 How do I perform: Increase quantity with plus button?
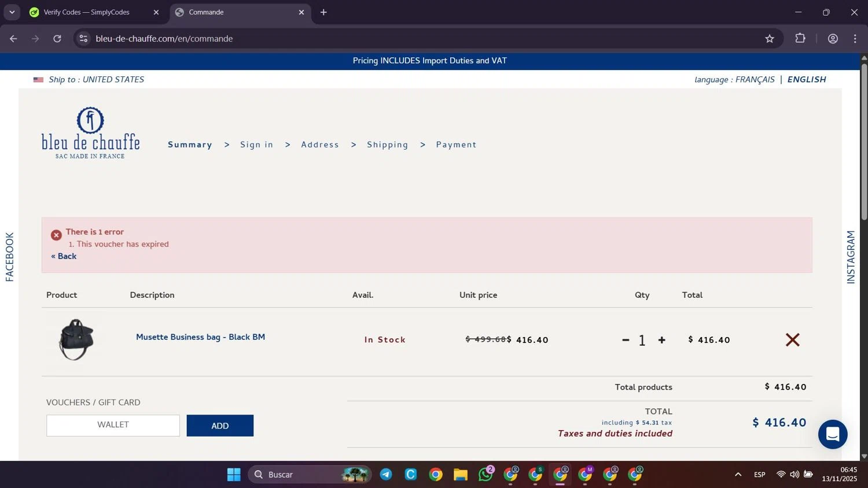pos(662,340)
